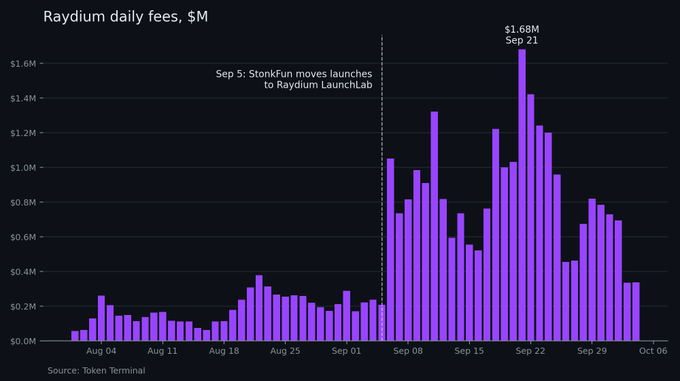
Task: Click the '$0.4M' y-axis label
Action: 23,272
